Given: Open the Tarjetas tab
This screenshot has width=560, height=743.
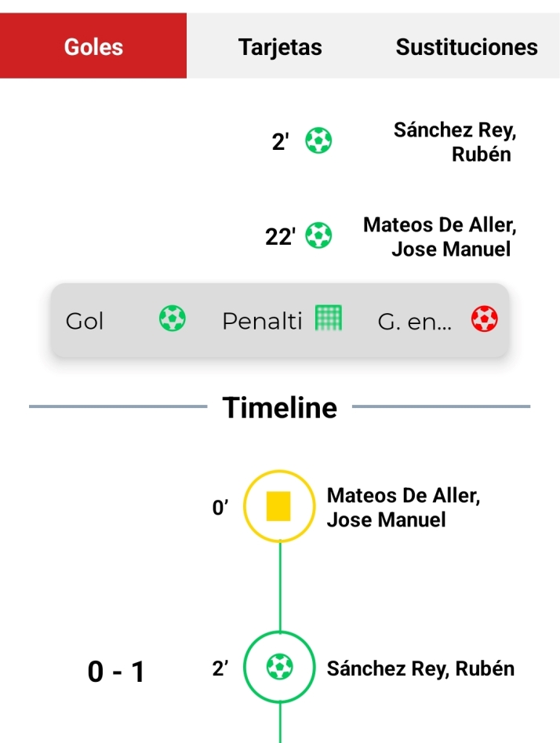Looking at the screenshot, I should pyautogui.click(x=280, y=46).
